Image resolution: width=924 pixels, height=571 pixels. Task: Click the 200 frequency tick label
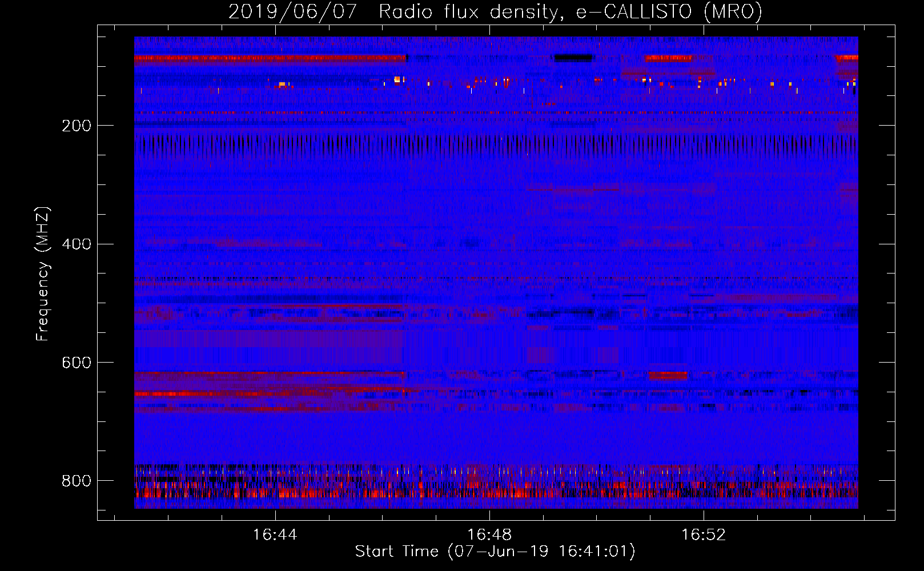[77, 126]
